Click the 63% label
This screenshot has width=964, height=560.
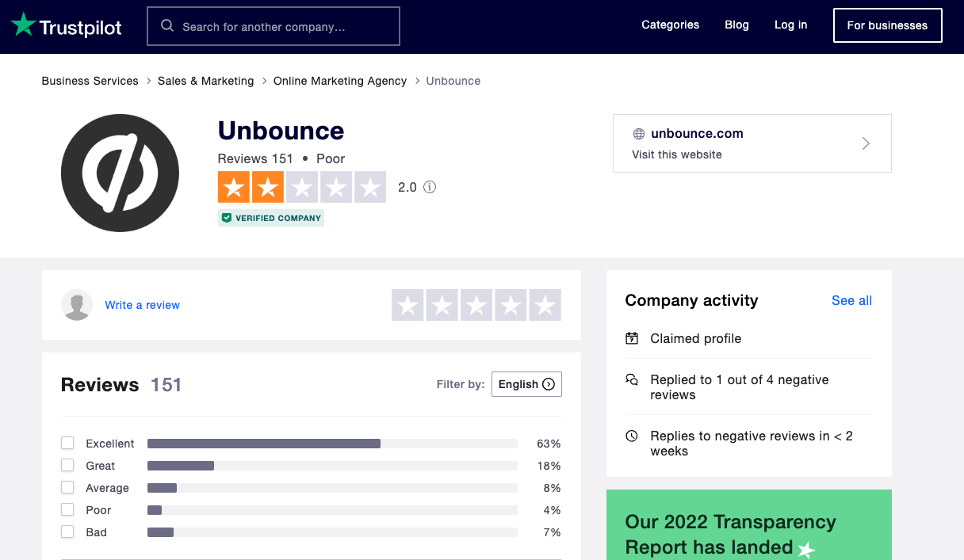click(x=549, y=444)
